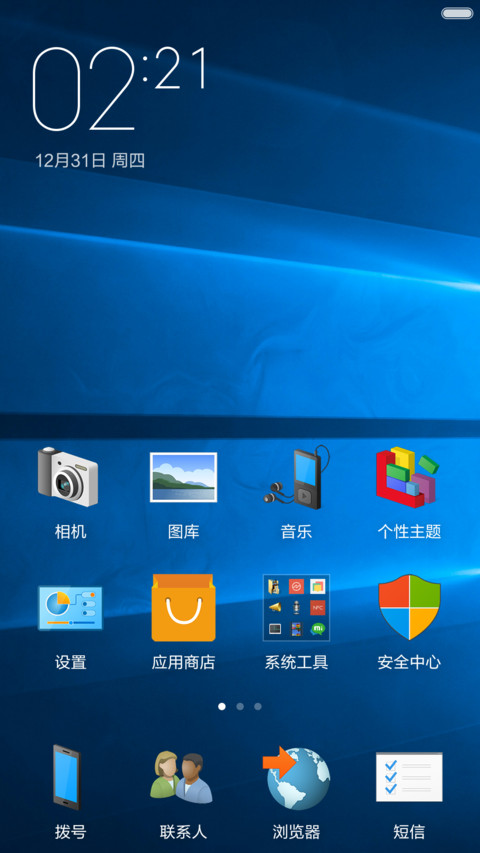480x853 pixels.
Task: Select the first home page indicator dot
Action: point(221,706)
